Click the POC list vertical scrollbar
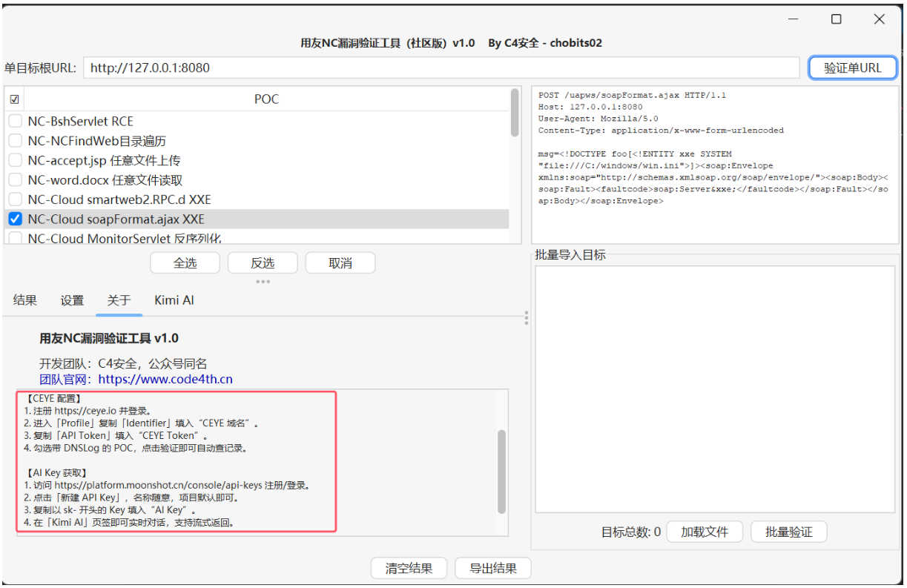The image size is (907, 588). click(515, 113)
